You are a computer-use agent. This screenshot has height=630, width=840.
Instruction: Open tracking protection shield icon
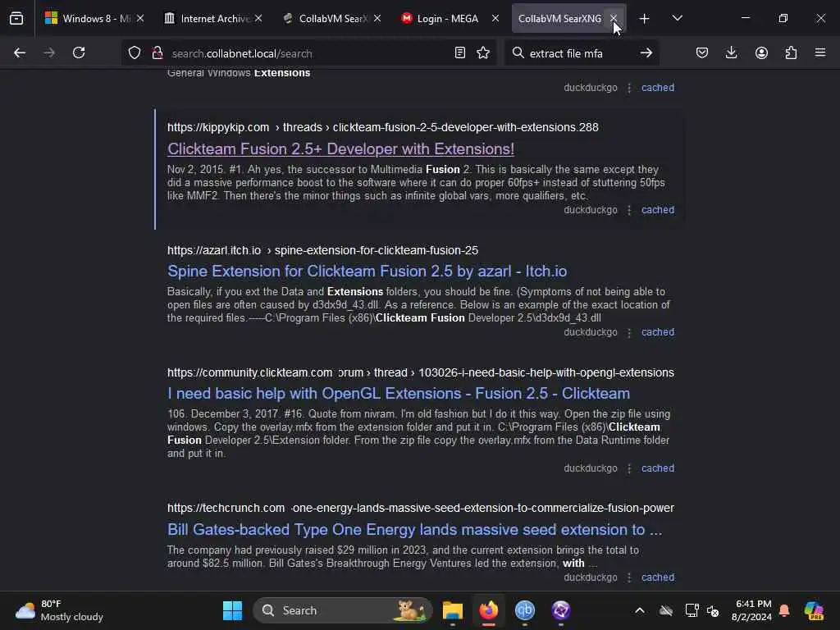[135, 53]
